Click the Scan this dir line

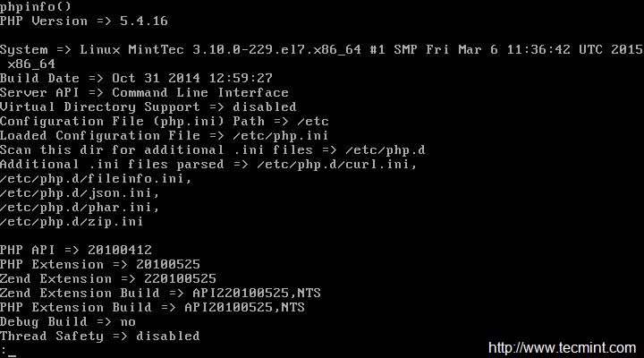212,149
